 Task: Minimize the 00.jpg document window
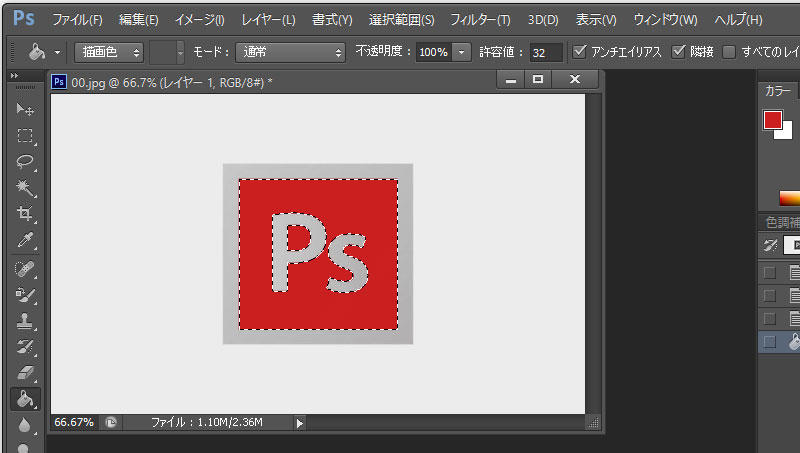tap(511, 80)
